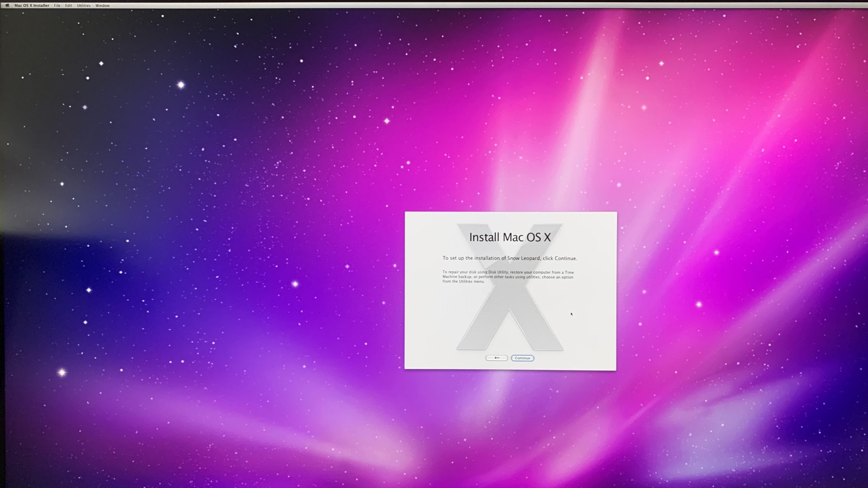This screenshot has width=868, height=488.
Task: Open the Apple menu icon
Action: pos(7,6)
